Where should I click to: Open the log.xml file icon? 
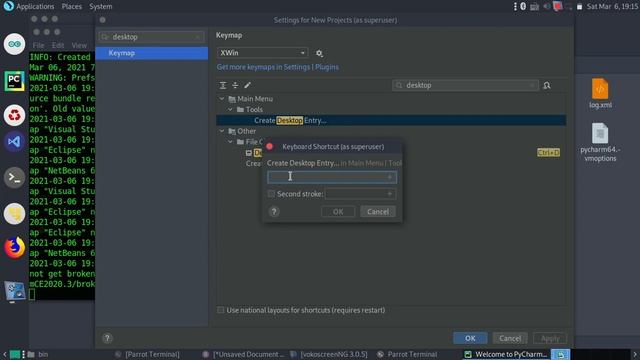coord(600,93)
